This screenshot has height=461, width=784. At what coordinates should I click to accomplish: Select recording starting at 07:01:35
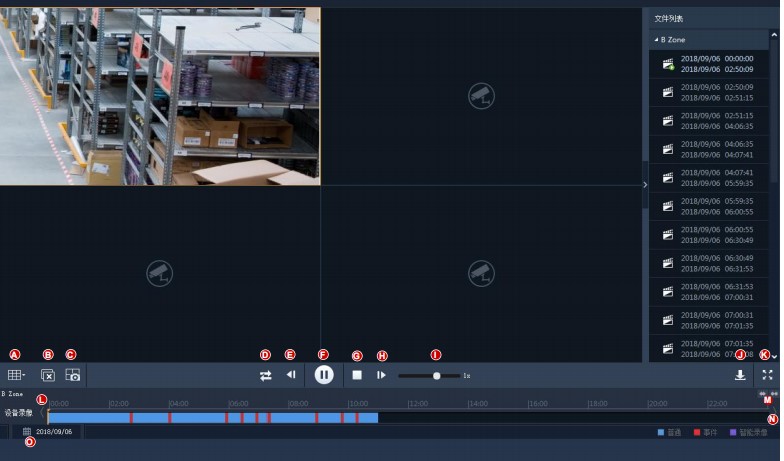709,348
